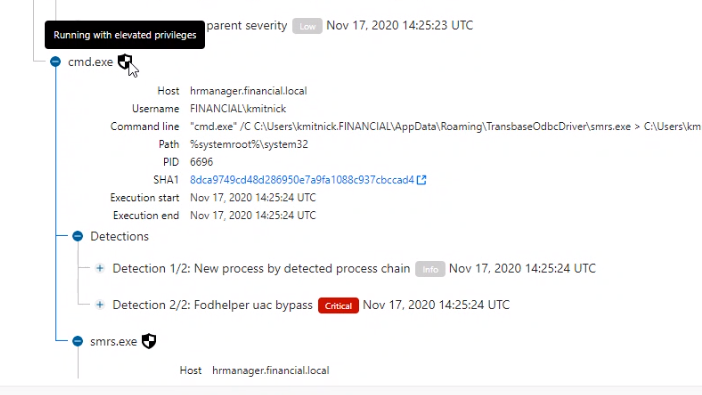Click the FINANCIAL\kmitnick username value
702x395 pixels.
[x=238, y=109]
